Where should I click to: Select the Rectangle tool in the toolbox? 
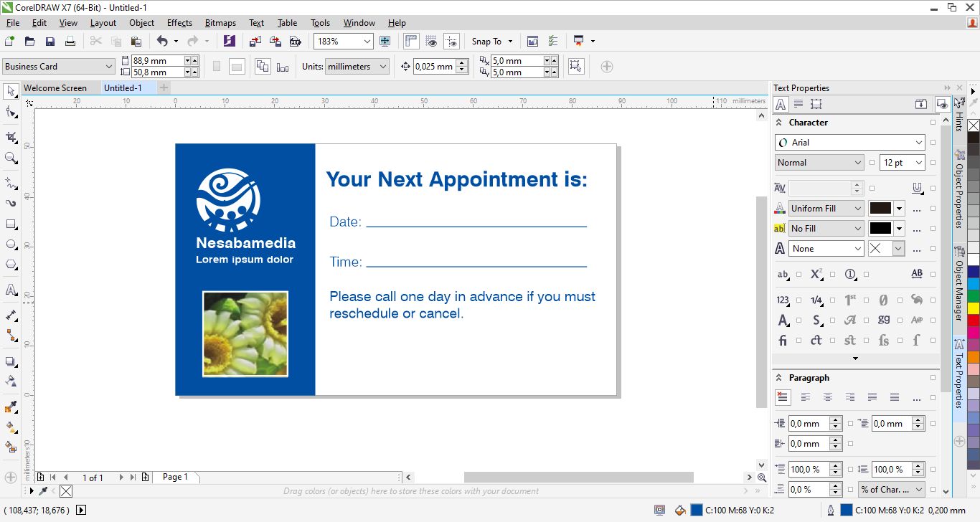click(11, 224)
